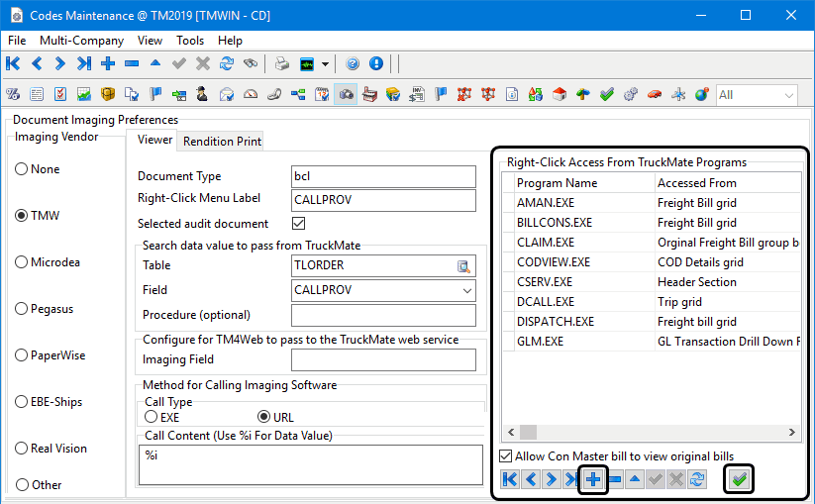Toggle Allow Con Master bill to view original bills
Viewport: 815px width, 504px height.
(x=507, y=456)
